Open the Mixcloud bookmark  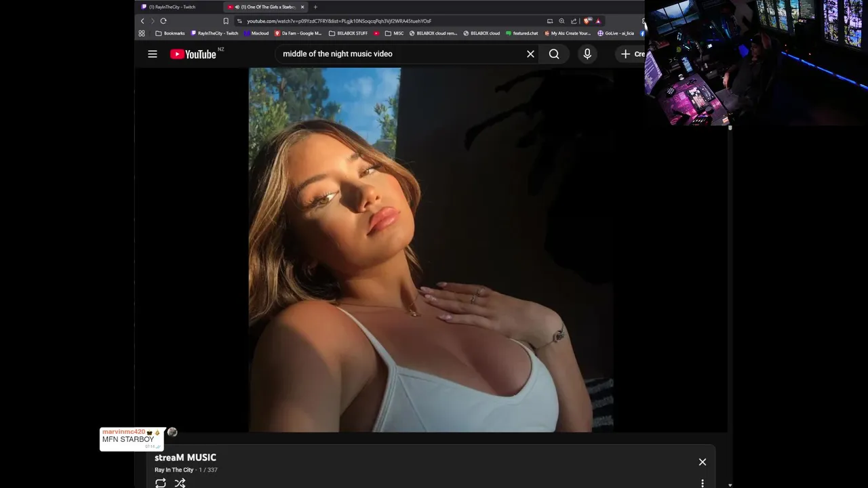(x=257, y=33)
